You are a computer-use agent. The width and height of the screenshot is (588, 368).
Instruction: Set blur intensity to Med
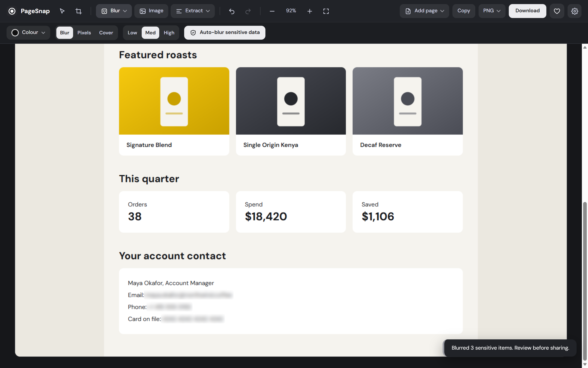tap(150, 33)
